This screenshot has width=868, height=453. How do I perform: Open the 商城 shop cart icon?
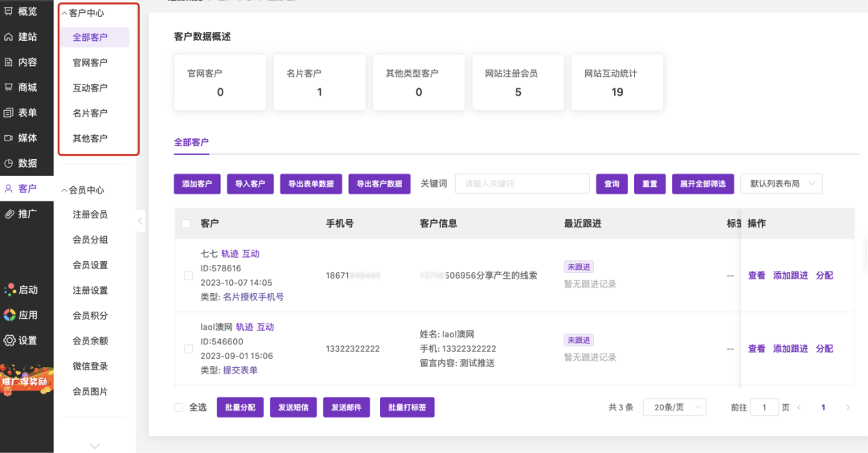coord(9,87)
